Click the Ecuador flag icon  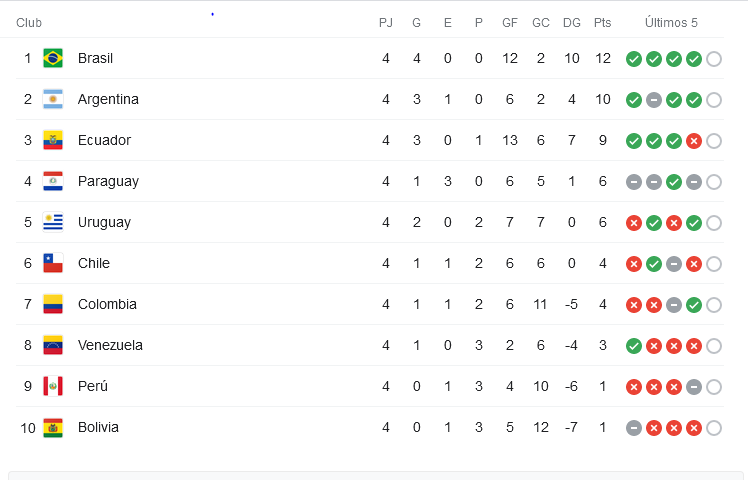53,140
